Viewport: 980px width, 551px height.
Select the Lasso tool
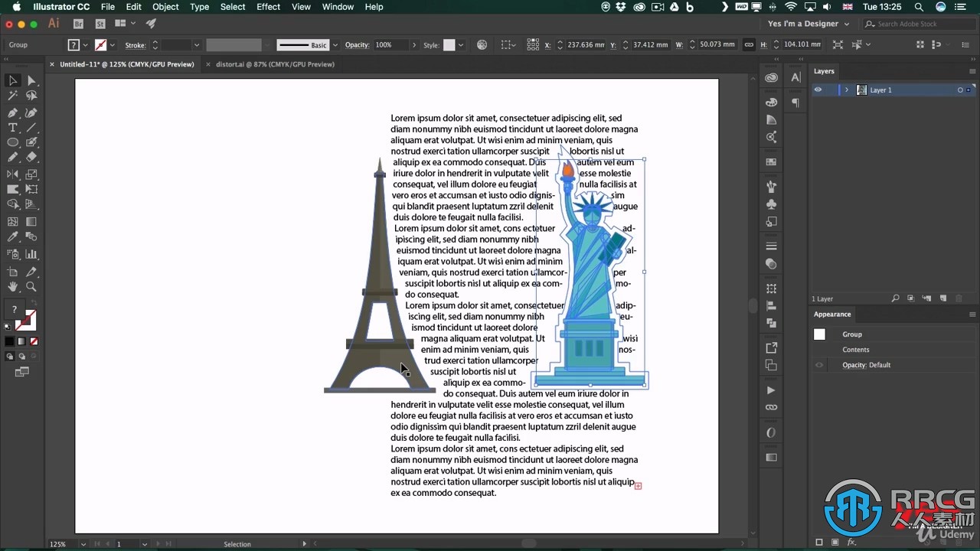click(x=31, y=96)
